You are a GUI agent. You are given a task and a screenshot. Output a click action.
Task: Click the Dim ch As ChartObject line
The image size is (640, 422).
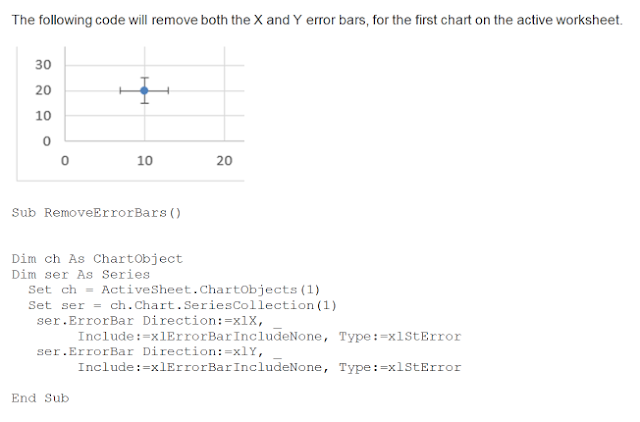click(97, 259)
